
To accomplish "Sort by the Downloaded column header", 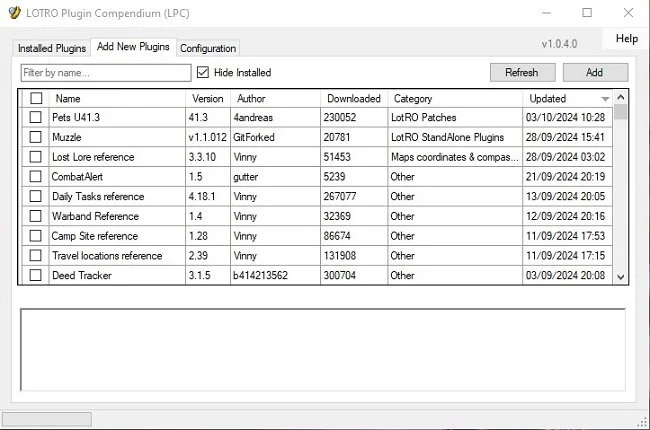I will tap(354, 99).
